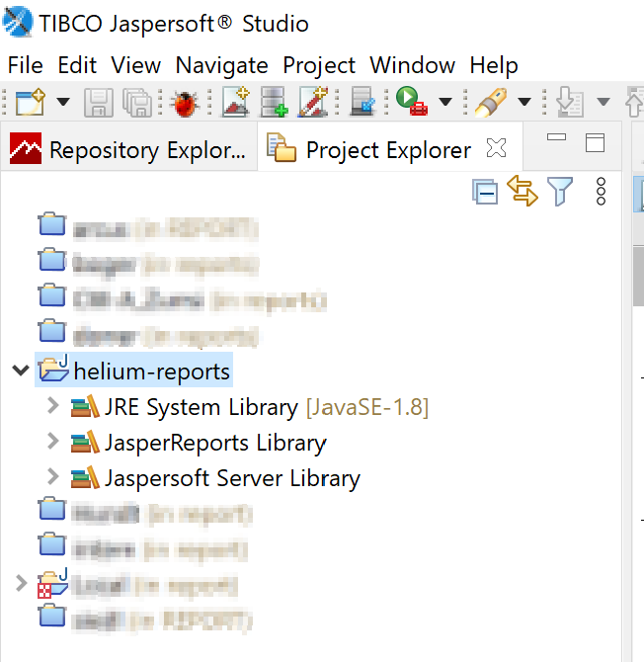
Task: Open the New wizard dropdown arrow
Action: click(62, 102)
